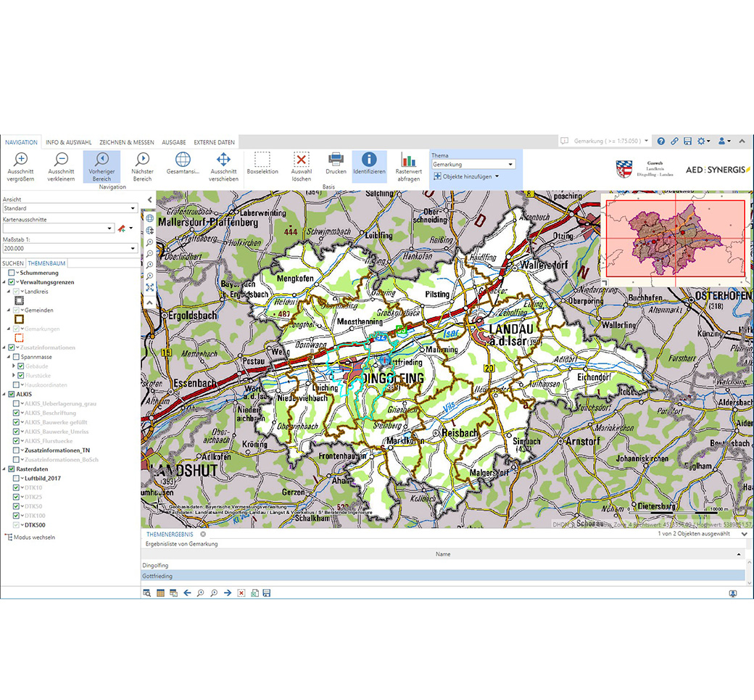Select the Gottfrieding result row

pos(443,576)
